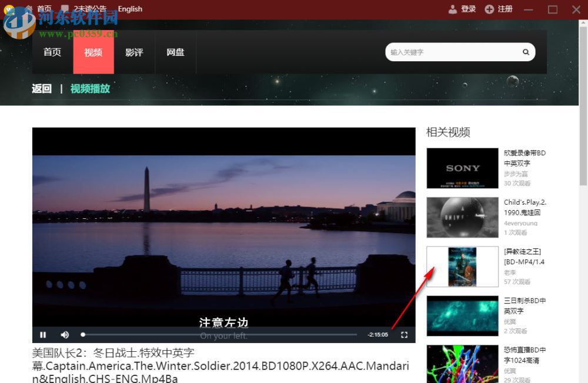Click the 恐怖直播BD中字1024高清 title
Screen dimensions: 588x383
click(x=524, y=355)
